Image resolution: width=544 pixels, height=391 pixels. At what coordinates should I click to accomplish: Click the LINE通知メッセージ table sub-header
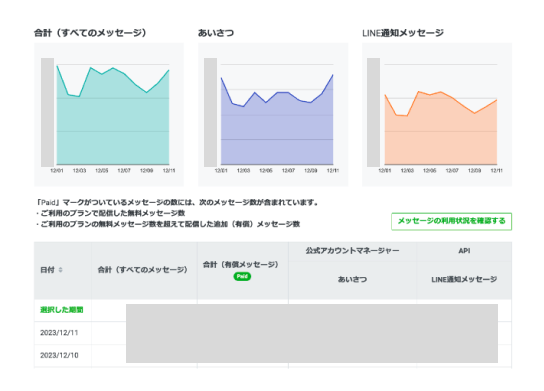[464, 279]
